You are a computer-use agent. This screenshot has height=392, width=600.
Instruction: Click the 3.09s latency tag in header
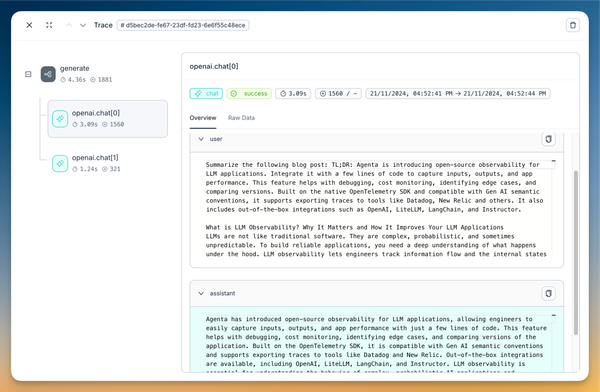click(293, 93)
